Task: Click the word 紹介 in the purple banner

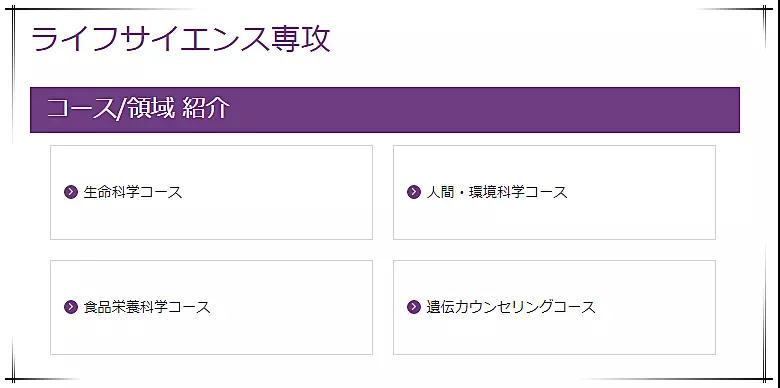Action: click(x=206, y=108)
